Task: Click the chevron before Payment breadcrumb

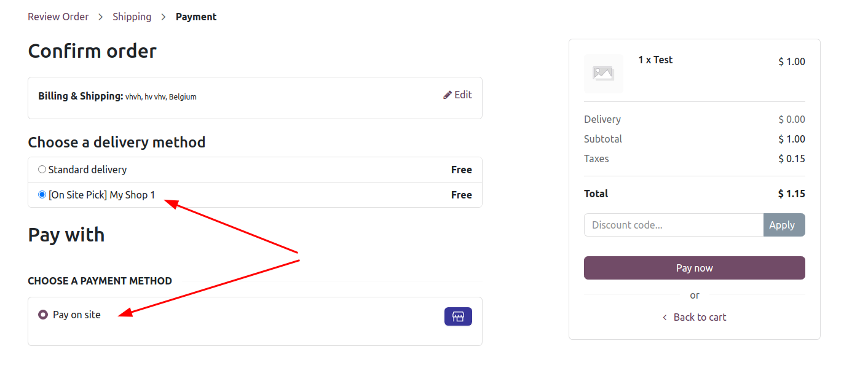Action: (164, 17)
